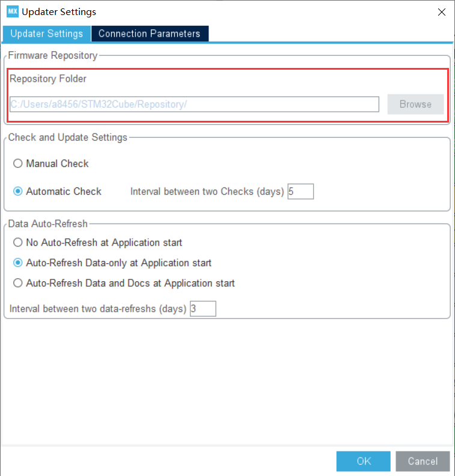Click the Data Auto-Refresh group title
Screen dimensions: 455x476
tap(47, 224)
